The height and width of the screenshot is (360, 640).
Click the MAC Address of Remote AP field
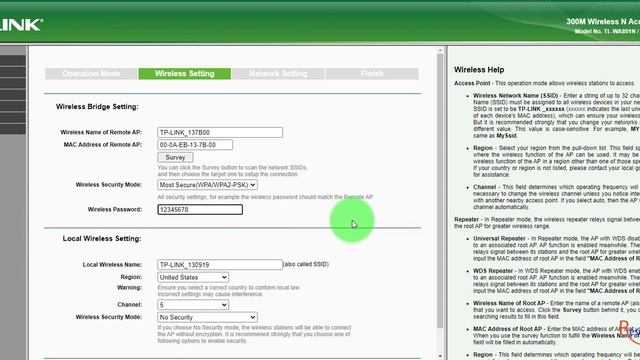click(x=195, y=145)
